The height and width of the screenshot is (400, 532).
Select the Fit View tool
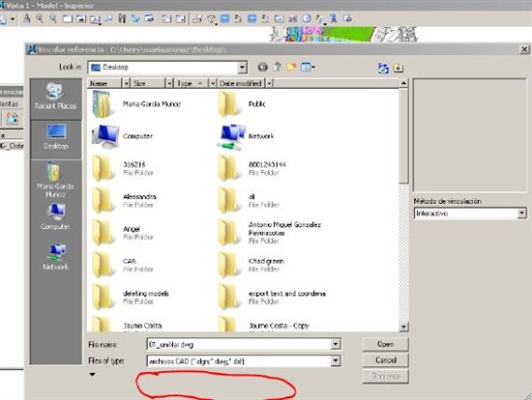(x=80, y=18)
